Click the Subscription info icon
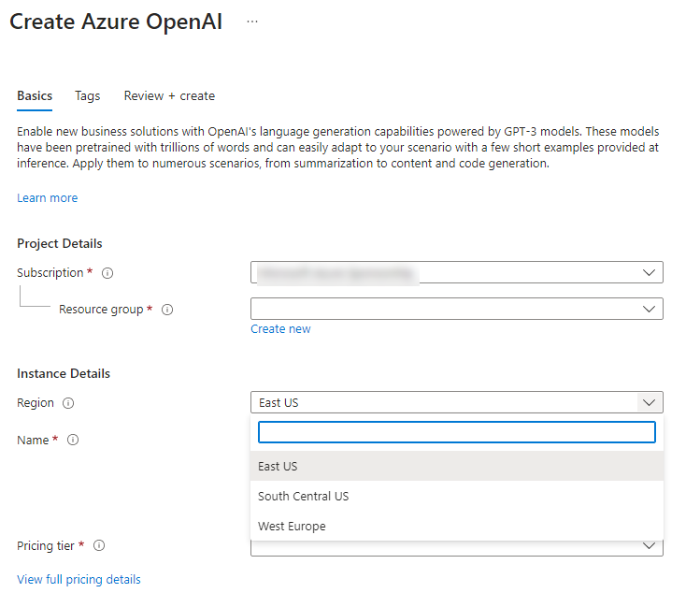The image size is (700, 593). pyautogui.click(x=107, y=273)
